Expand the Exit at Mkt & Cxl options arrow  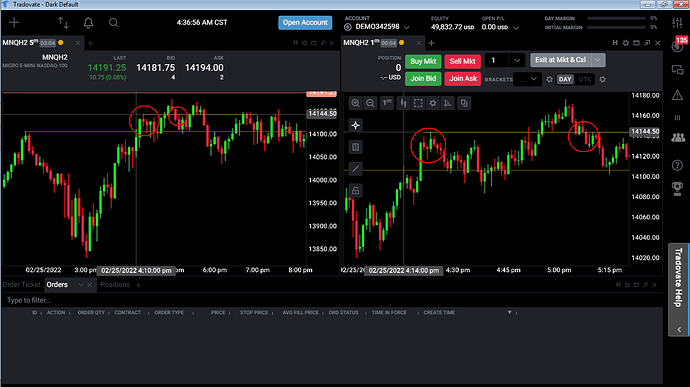598,60
